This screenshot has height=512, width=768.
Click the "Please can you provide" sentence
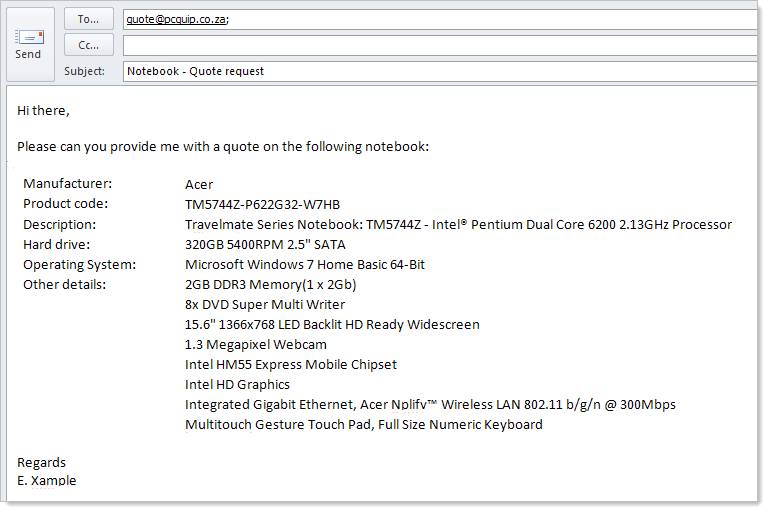click(x=222, y=147)
